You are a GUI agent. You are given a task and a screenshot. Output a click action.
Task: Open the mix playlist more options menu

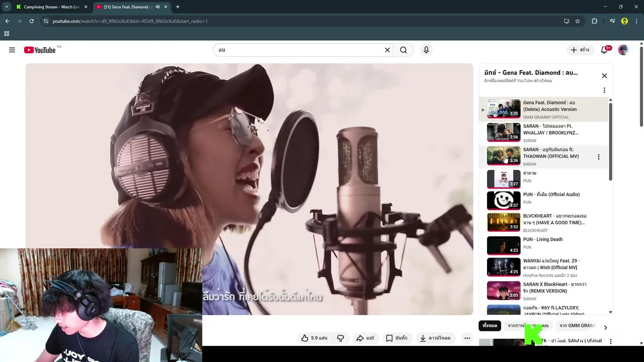point(604,90)
